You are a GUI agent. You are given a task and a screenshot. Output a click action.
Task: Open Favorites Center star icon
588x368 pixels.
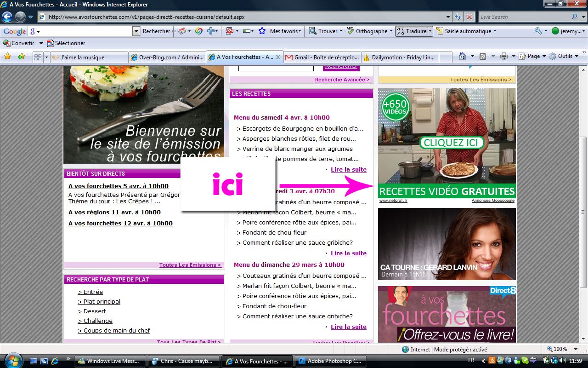click(8, 56)
